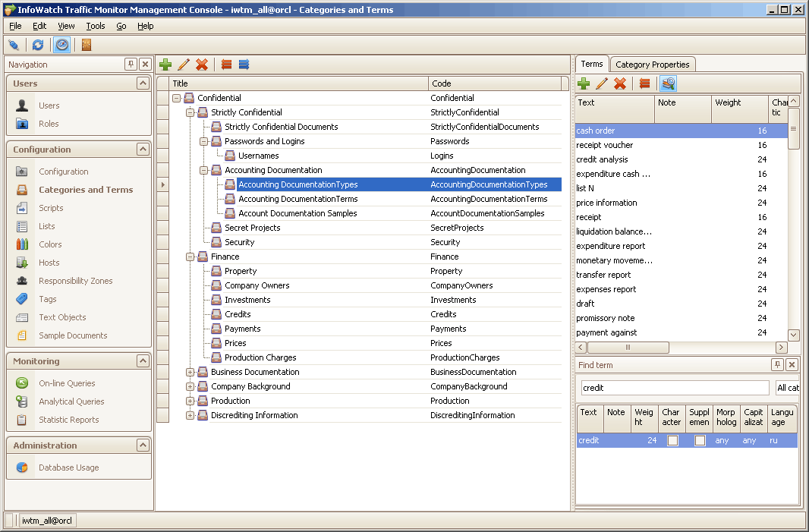Expand the Business Documentation tree node
Screen dimensions: 809x532
pos(190,372)
